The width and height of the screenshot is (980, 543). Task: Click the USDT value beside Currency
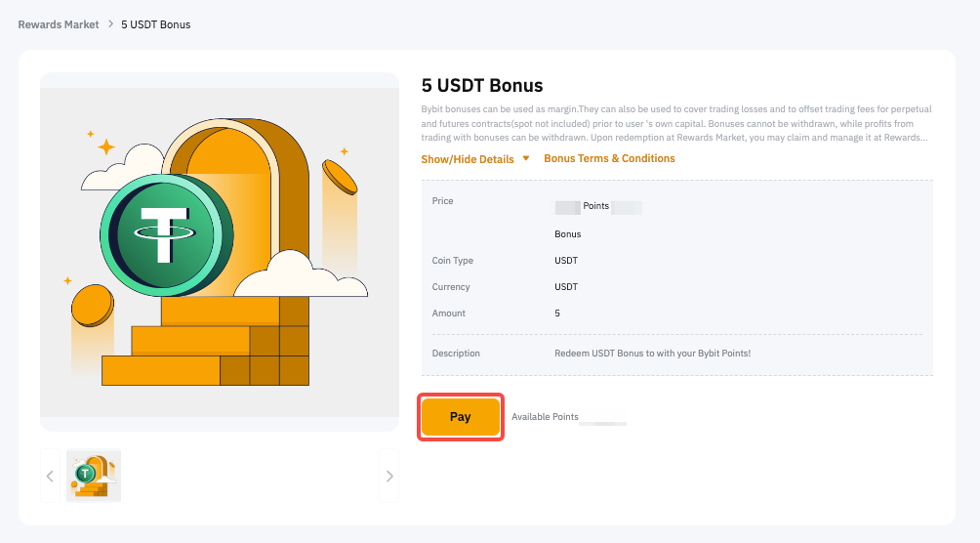pos(566,287)
